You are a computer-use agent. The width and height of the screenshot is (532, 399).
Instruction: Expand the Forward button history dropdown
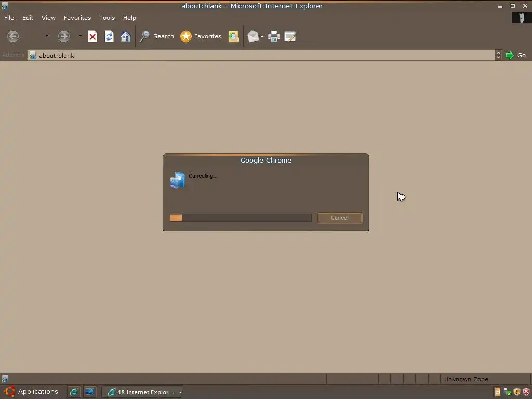click(81, 36)
